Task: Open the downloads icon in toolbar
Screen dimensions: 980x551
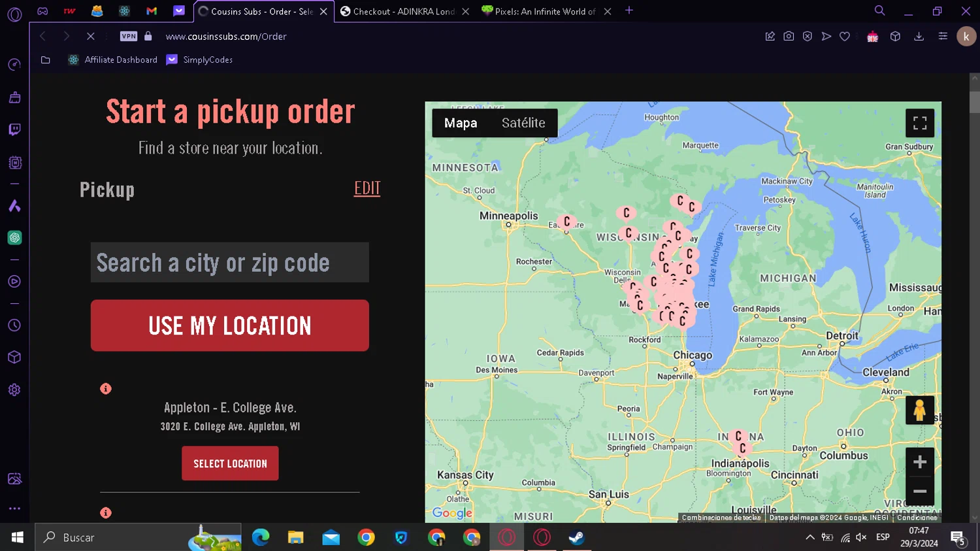Action: pos(919,37)
